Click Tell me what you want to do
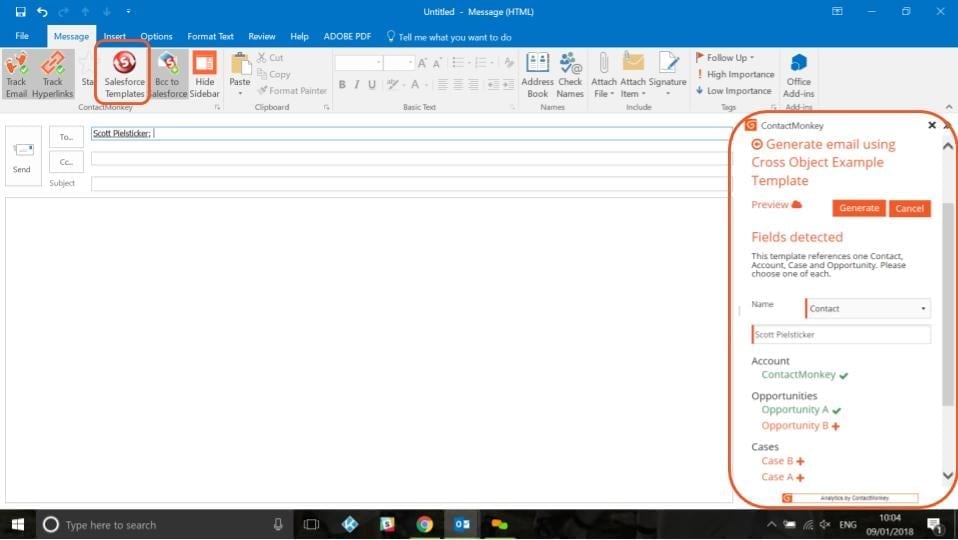958x540 pixels. [x=449, y=37]
